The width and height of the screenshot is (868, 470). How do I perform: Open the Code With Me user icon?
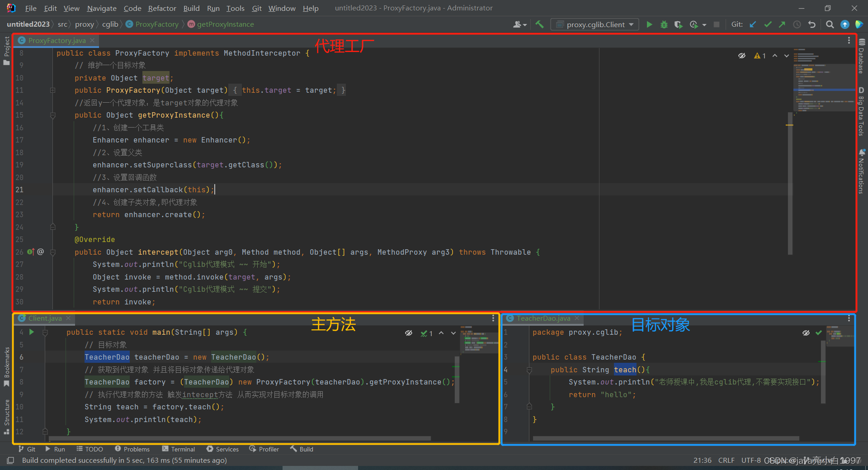click(519, 24)
